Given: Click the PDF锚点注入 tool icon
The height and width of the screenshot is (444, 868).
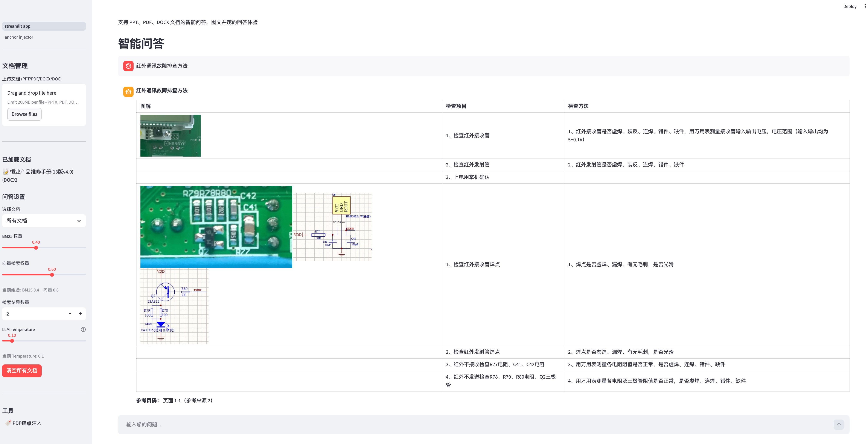Looking at the screenshot, I should [8, 423].
